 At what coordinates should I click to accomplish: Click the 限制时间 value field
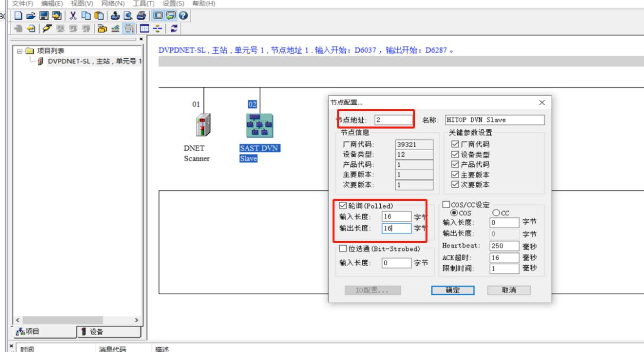click(x=504, y=268)
